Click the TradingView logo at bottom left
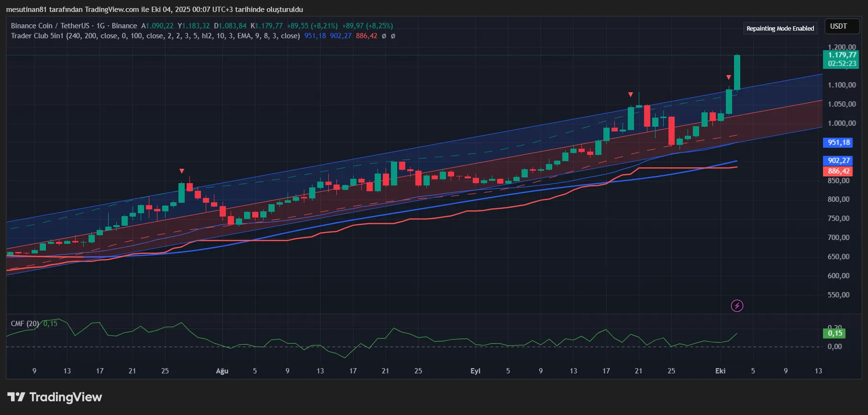 tap(55, 397)
